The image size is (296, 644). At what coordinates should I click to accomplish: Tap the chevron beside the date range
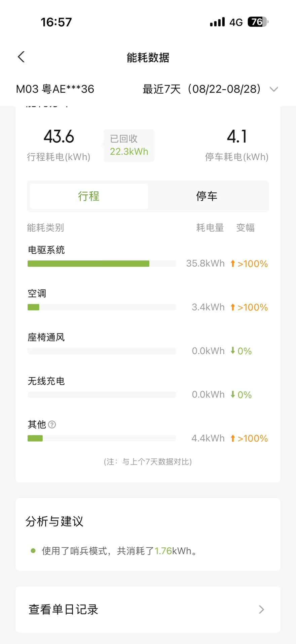click(x=274, y=89)
